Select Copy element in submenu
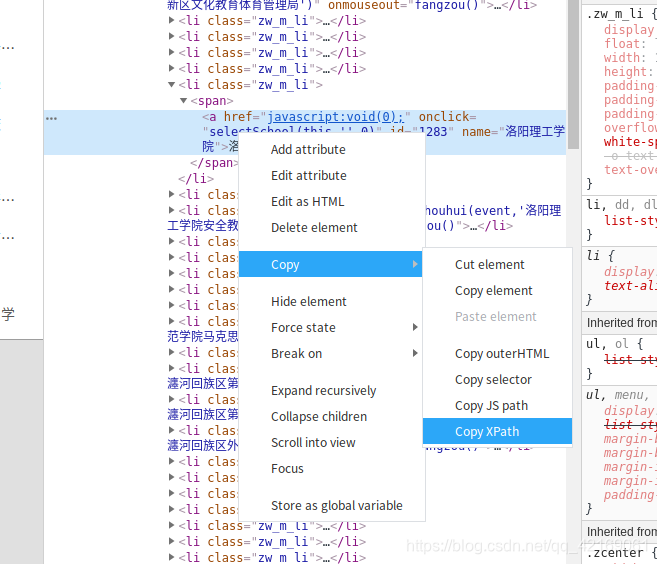The height and width of the screenshot is (564, 657). tap(493, 291)
